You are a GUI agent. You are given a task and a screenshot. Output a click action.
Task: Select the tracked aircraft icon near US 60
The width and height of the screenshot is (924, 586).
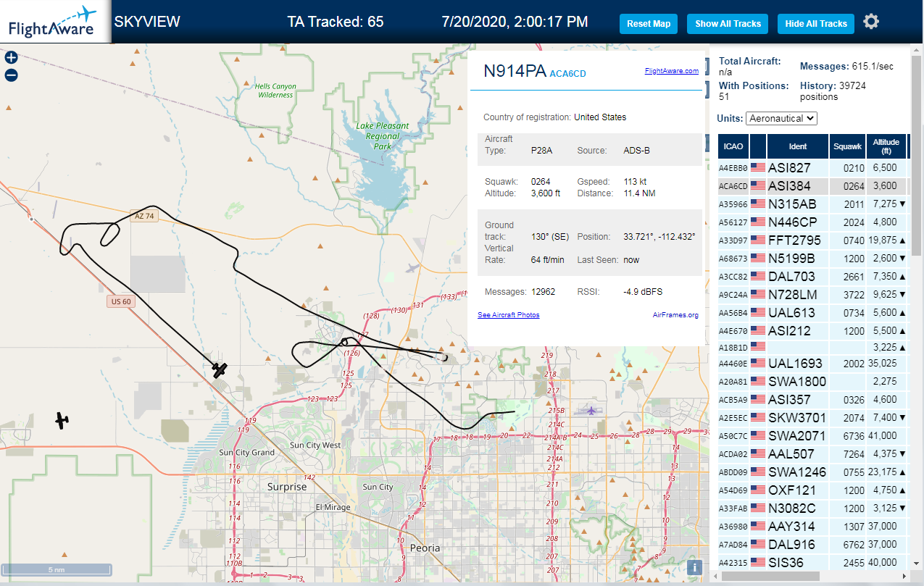click(220, 370)
